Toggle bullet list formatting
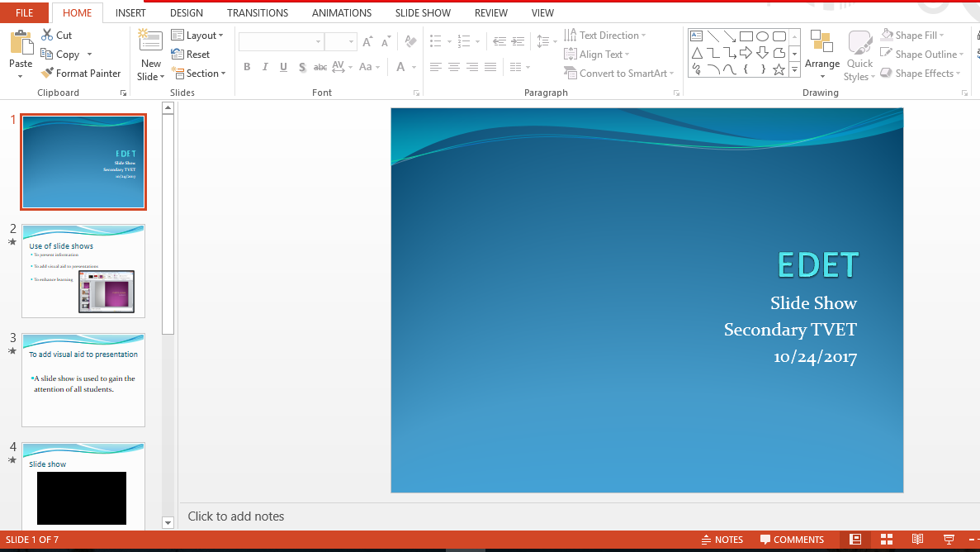The image size is (980, 552). tap(437, 40)
